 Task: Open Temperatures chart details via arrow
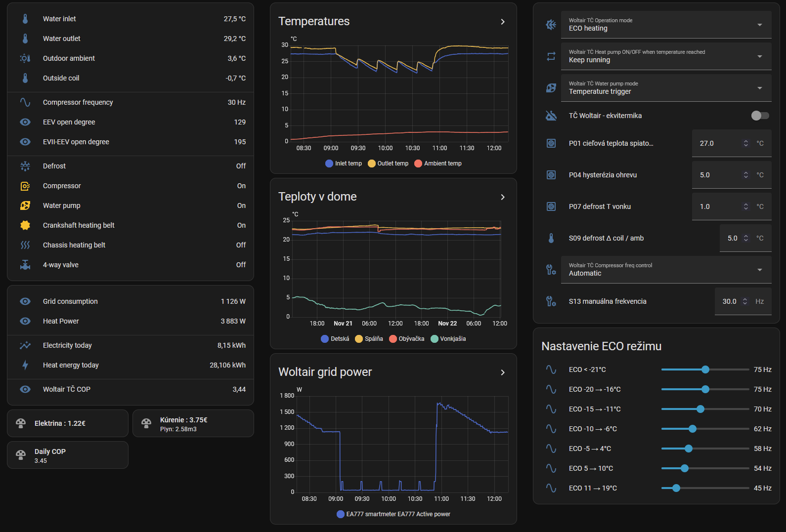(503, 22)
